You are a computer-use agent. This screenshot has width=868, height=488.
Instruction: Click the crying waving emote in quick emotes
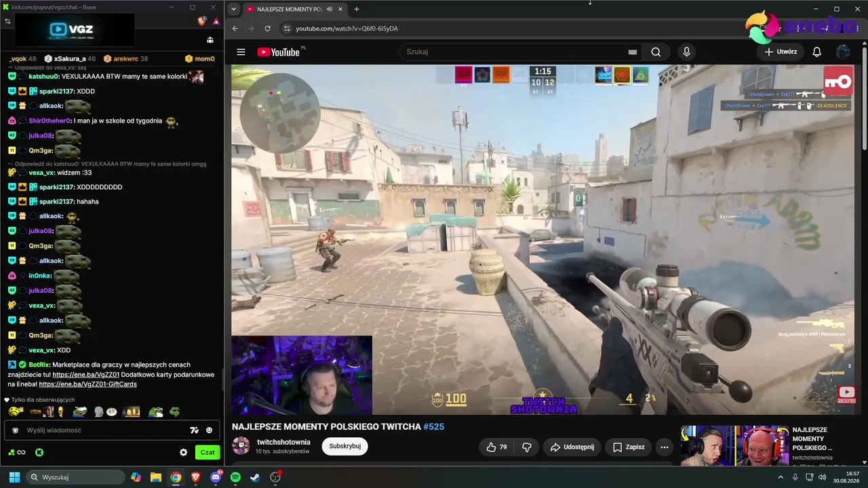click(x=16, y=411)
